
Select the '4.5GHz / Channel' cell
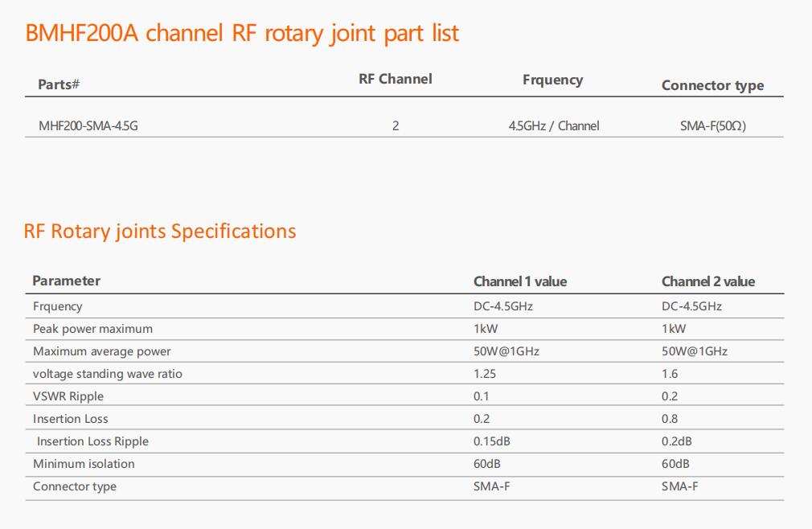tap(554, 125)
